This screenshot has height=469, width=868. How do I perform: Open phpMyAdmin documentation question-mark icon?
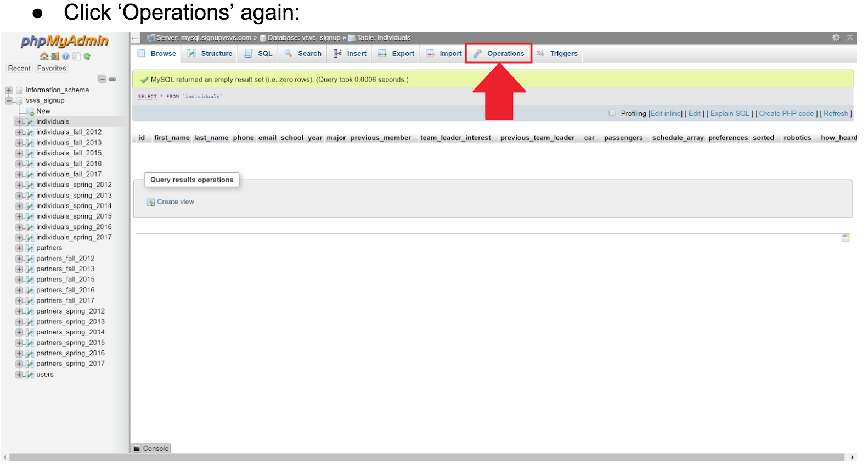click(x=66, y=56)
